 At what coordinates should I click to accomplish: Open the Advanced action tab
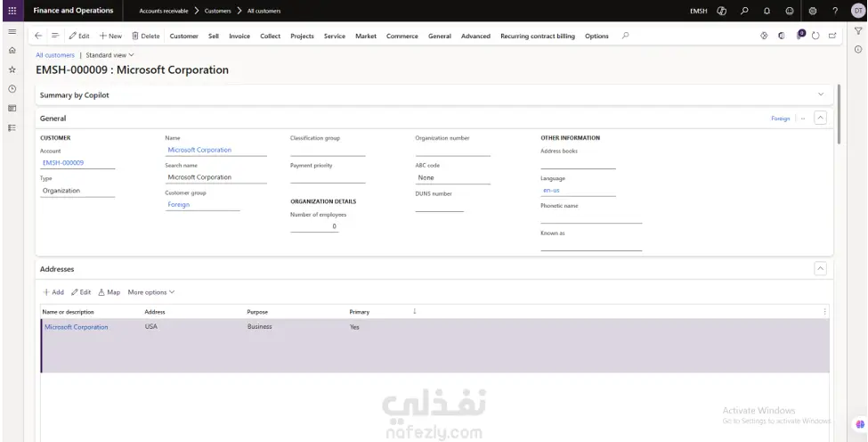point(475,36)
